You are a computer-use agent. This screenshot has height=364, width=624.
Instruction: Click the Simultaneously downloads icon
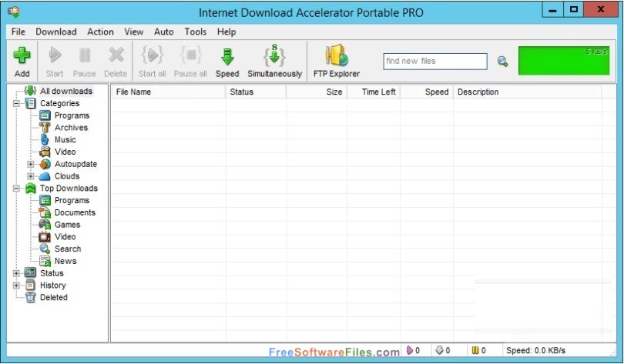click(x=274, y=55)
